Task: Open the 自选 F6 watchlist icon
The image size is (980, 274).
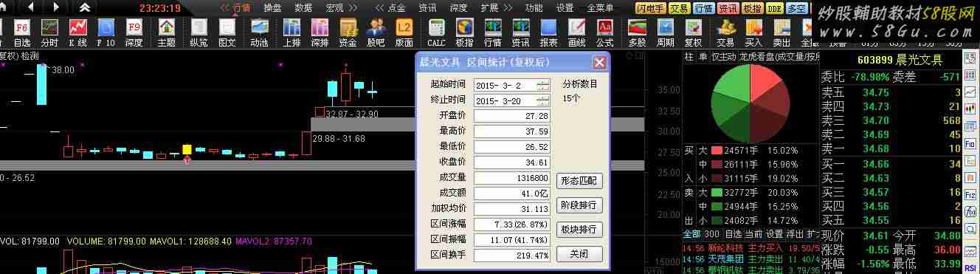Action: pyautogui.click(x=21, y=33)
